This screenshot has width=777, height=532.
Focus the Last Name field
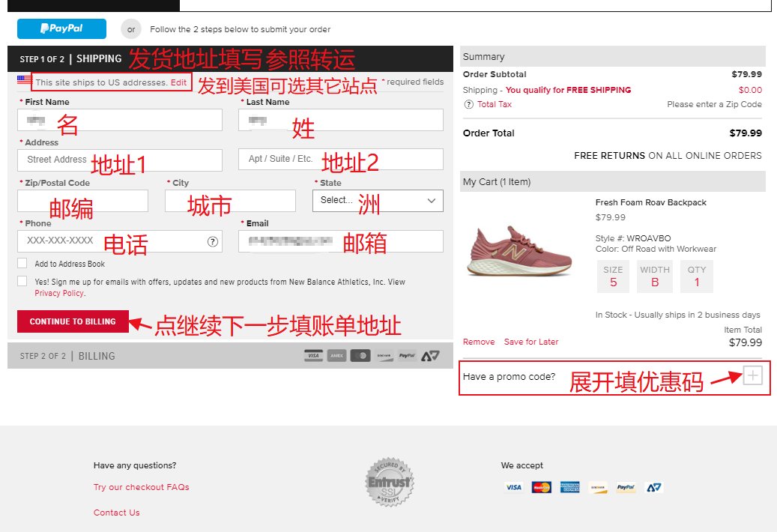[x=340, y=120]
